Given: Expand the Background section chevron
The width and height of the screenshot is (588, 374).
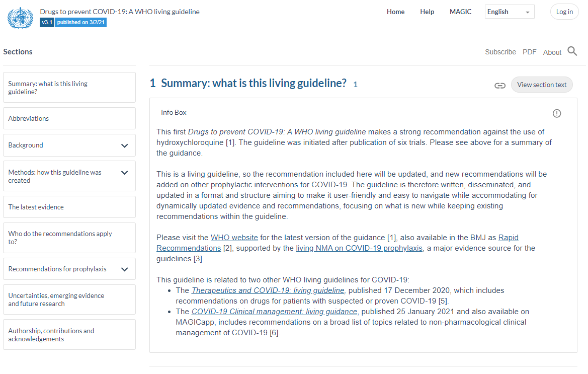Looking at the screenshot, I should 125,145.
